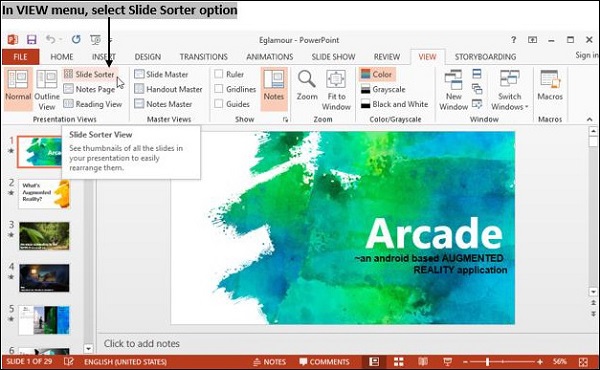Collapse the ribbon with the chevron
This screenshot has height=370, width=600.
(x=590, y=119)
